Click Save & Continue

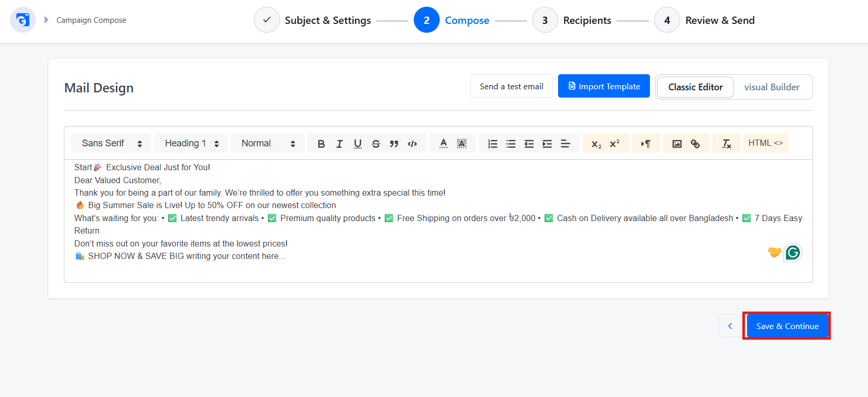tap(787, 326)
